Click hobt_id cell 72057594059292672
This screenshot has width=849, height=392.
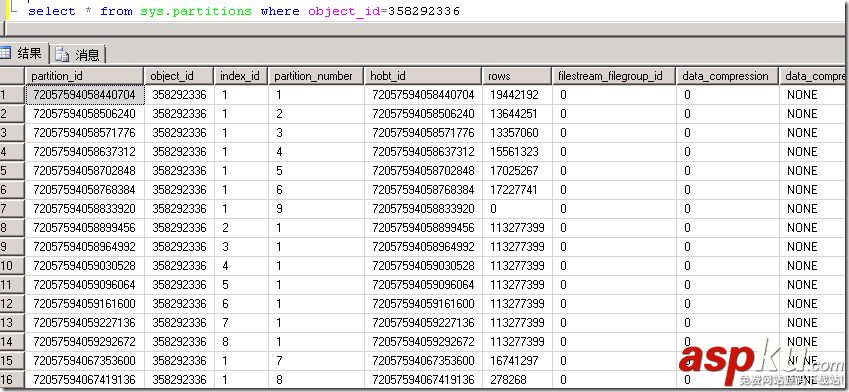pos(423,342)
